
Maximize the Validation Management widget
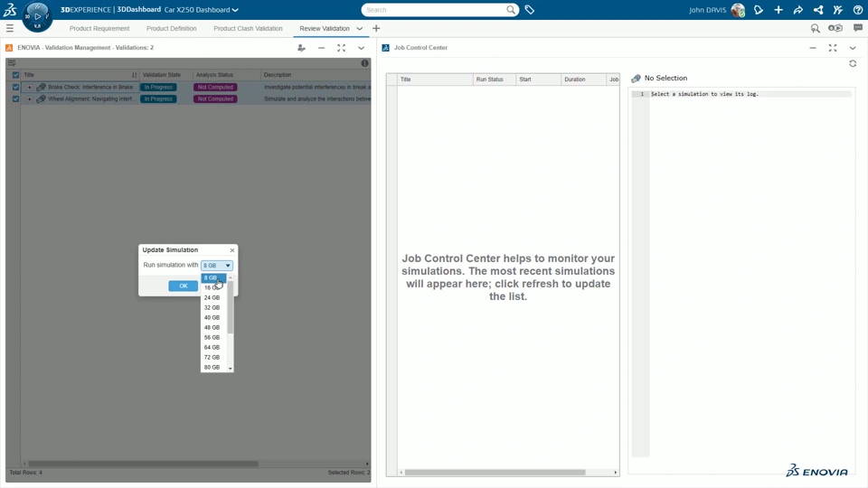tap(341, 48)
